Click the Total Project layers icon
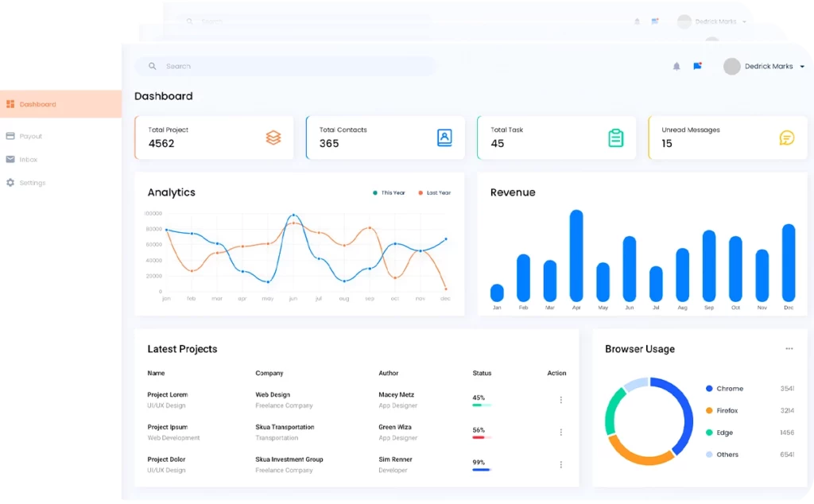The height and width of the screenshot is (504, 814). (x=273, y=138)
